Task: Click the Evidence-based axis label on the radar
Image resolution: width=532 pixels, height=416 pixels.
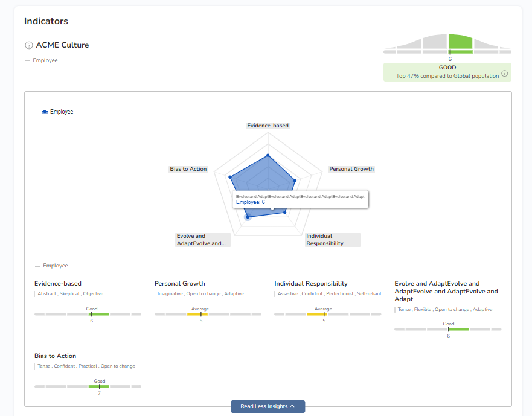Action: coord(268,126)
